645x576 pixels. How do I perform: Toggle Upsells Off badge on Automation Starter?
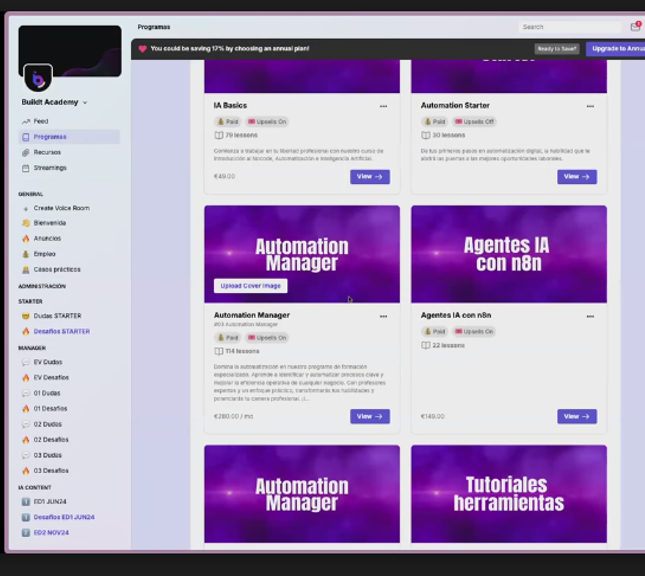point(475,122)
